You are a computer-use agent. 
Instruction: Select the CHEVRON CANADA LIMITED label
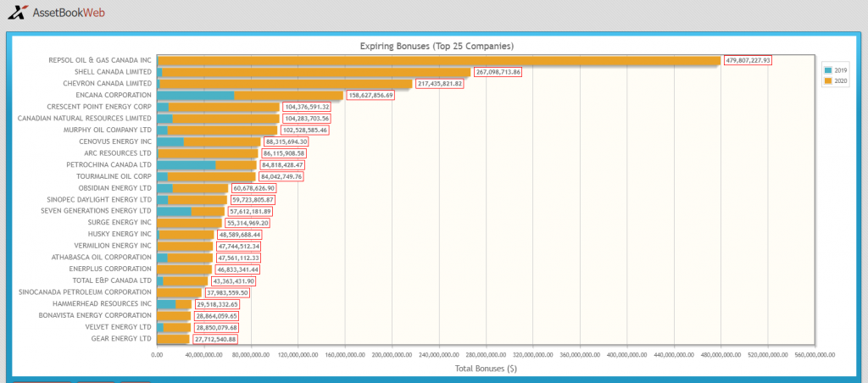pyautogui.click(x=108, y=84)
